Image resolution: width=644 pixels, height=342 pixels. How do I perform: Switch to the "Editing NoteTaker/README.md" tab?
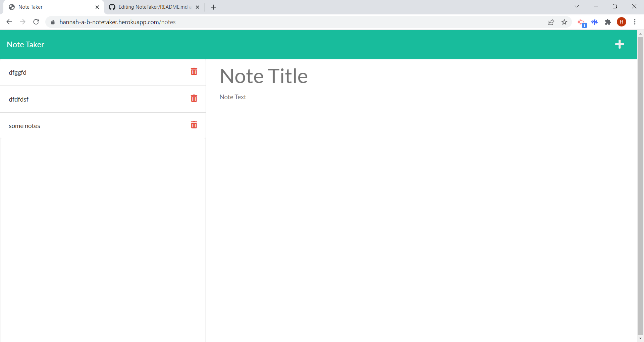coord(151,7)
